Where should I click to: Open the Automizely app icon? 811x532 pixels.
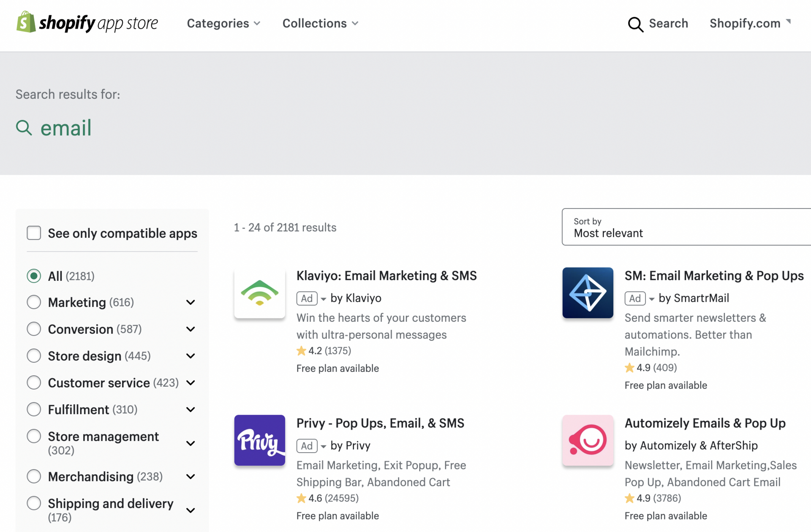(x=588, y=440)
